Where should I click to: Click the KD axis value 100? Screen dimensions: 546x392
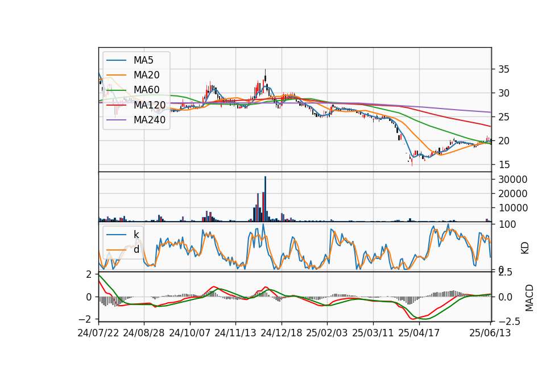coord(507,224)
